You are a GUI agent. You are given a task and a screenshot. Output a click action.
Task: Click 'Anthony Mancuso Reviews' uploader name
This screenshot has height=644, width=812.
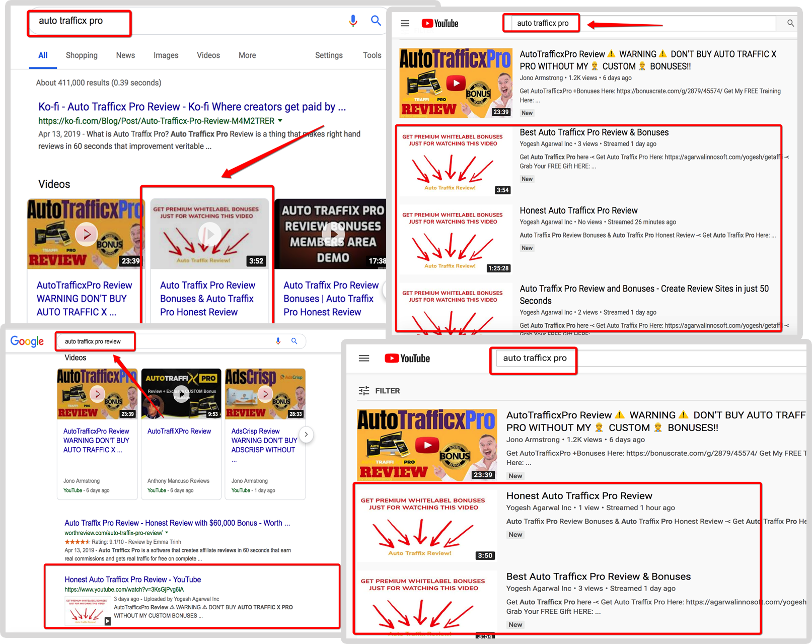[x=178, y=481]
